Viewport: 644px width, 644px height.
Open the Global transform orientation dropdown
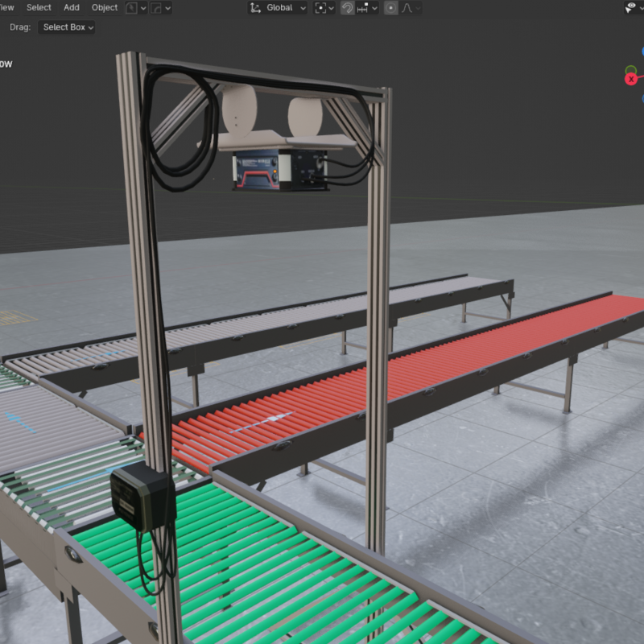278,8
